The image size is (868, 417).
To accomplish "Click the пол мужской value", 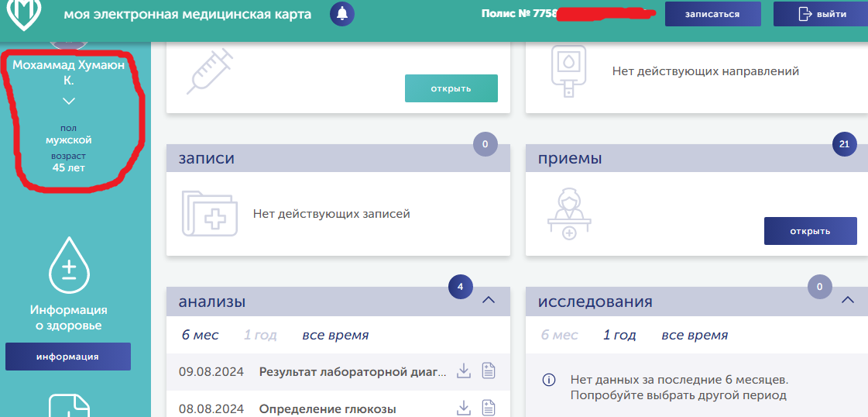I will click(69, 140).
